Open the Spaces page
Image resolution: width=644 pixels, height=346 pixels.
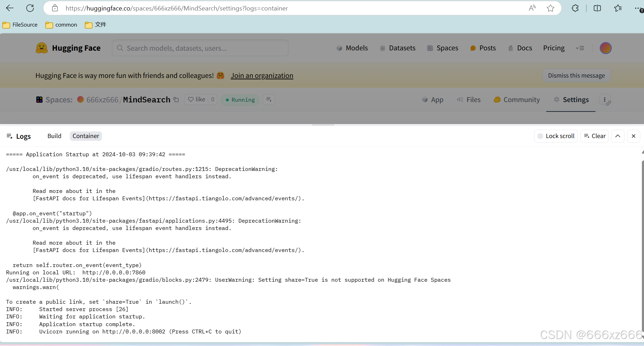442,48
